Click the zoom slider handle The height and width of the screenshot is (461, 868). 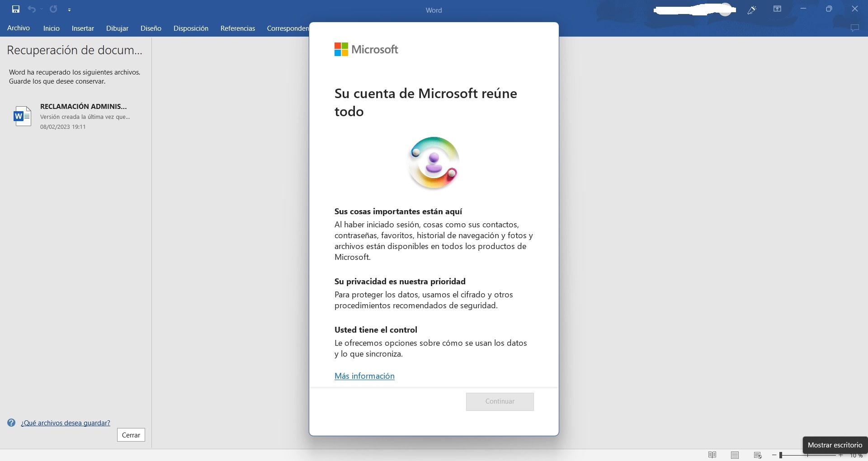tap(781, 455)
